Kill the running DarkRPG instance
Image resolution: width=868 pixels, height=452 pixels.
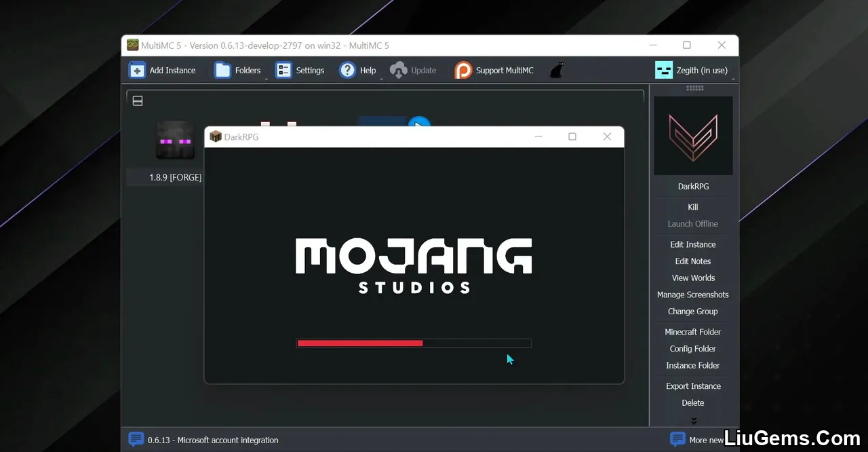point(693,207)
